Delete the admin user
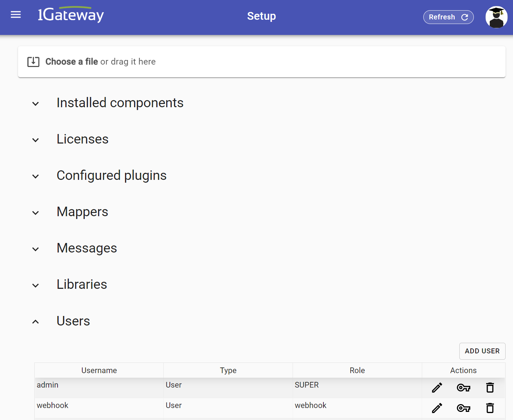The width and height of the screenshot is (513, 420). (x=490, y=388)
